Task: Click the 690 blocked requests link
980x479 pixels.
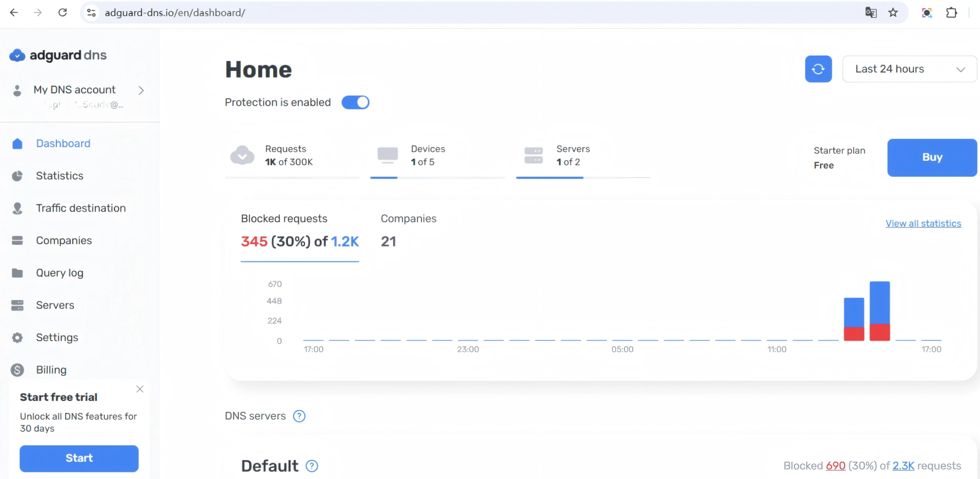Action: (835, 466)
